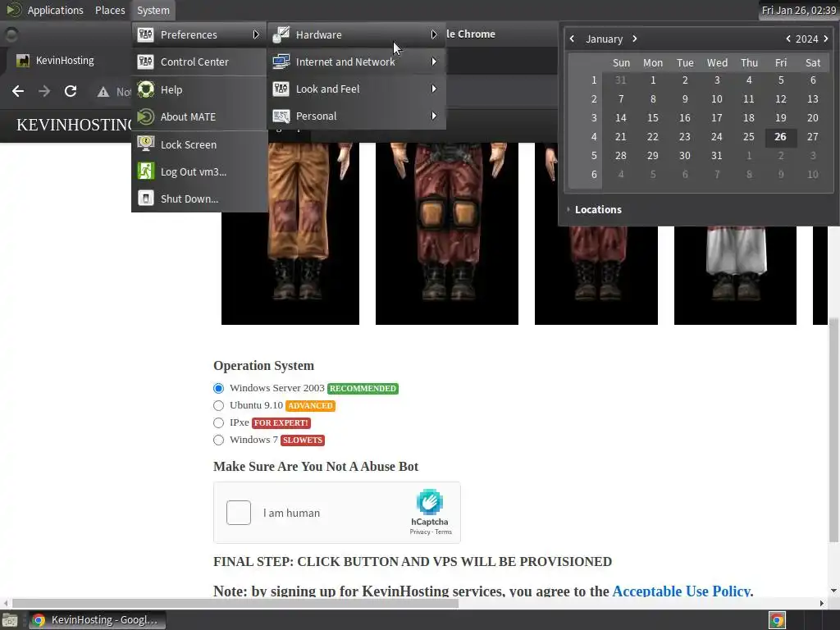Open hCaptcha Privacy link
The width and height of the screenshot is (840, 630).
click(420, 532)
